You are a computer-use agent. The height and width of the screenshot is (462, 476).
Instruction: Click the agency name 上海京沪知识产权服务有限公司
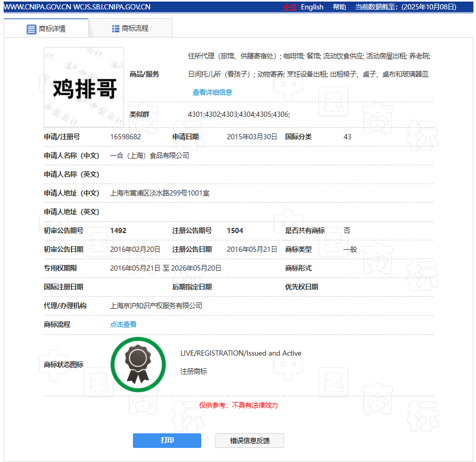pos(156,306)
